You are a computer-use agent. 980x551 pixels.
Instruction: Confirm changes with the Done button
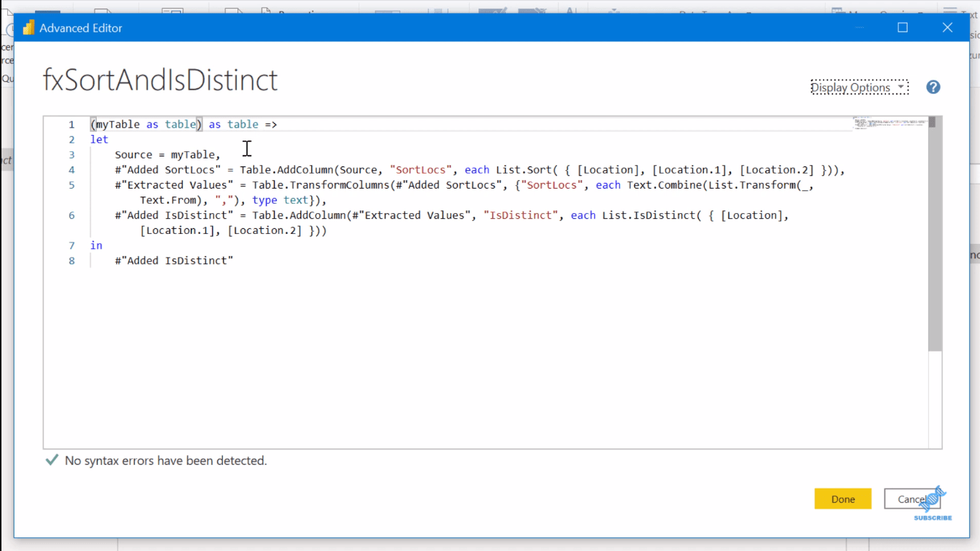[x=843, y=499]
